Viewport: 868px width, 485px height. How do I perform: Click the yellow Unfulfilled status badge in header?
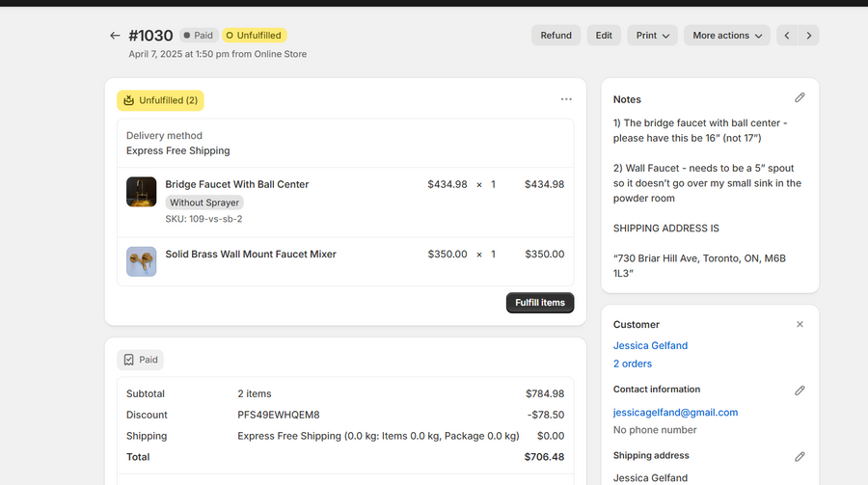coord(254,36)
